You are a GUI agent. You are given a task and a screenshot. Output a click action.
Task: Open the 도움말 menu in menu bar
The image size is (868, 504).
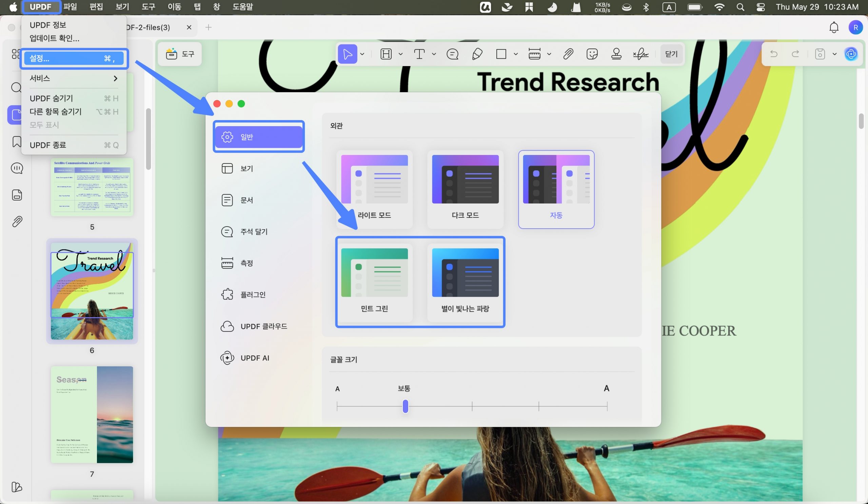click(x=243, y=7)
